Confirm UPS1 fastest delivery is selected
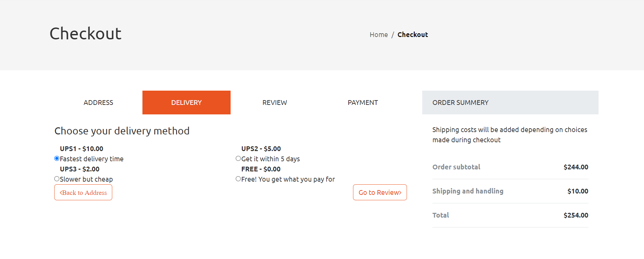Image resolution: width=644 pixels, height=259 pixels. tap(57, 158)
